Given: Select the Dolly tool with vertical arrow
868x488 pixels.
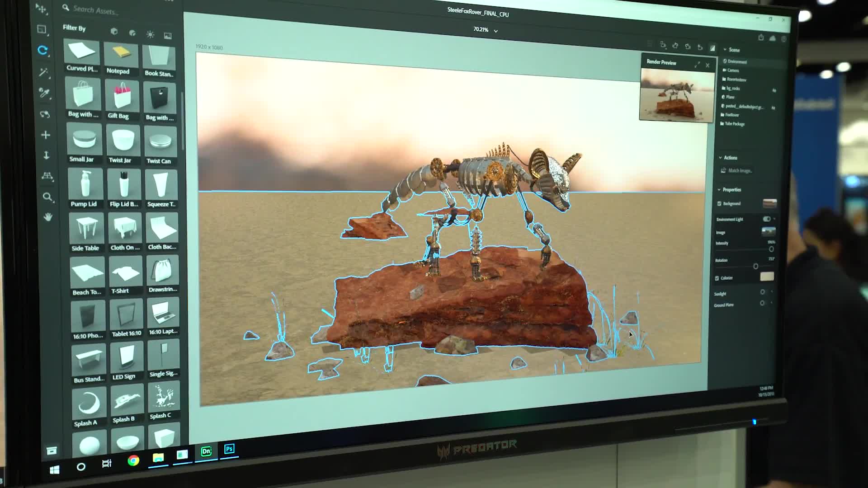Looking at the screenshot, I should [x=46, y=155].
